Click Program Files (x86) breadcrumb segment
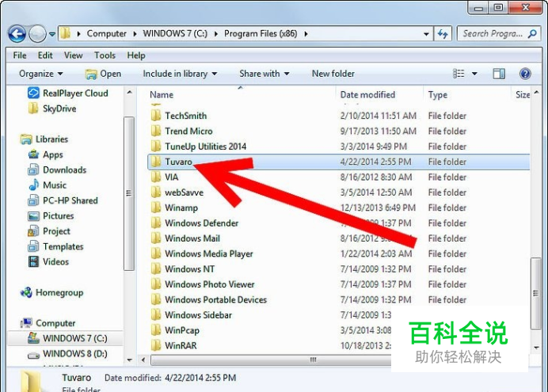Image resolution: width=548 pixels, height=392 pixels. click(261, 33)
